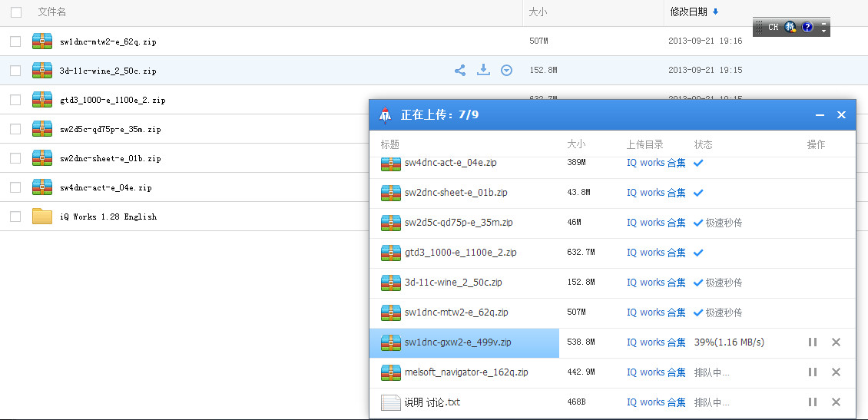Sort file list by 大小 column header
The width and height of the screenshot is (868, 420).
[538, 12]
